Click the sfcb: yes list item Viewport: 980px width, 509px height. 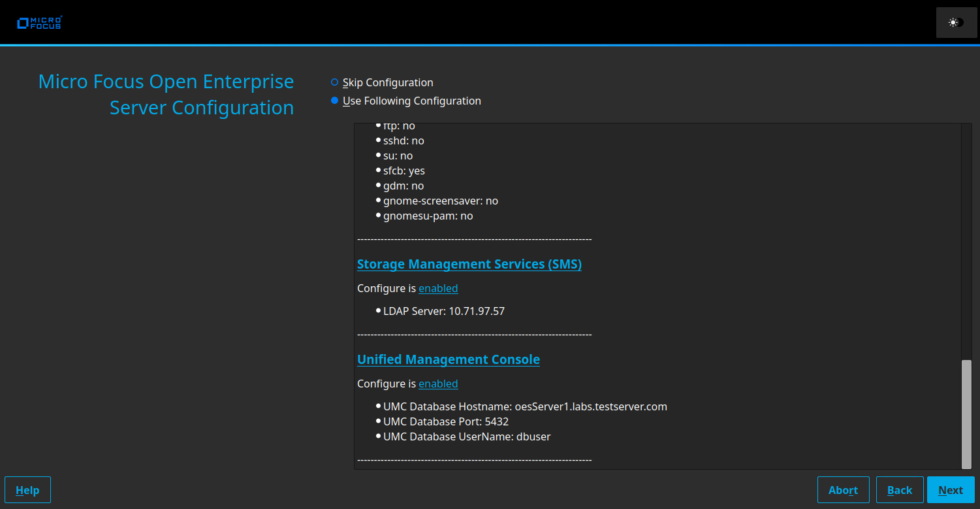pos(403,171)
